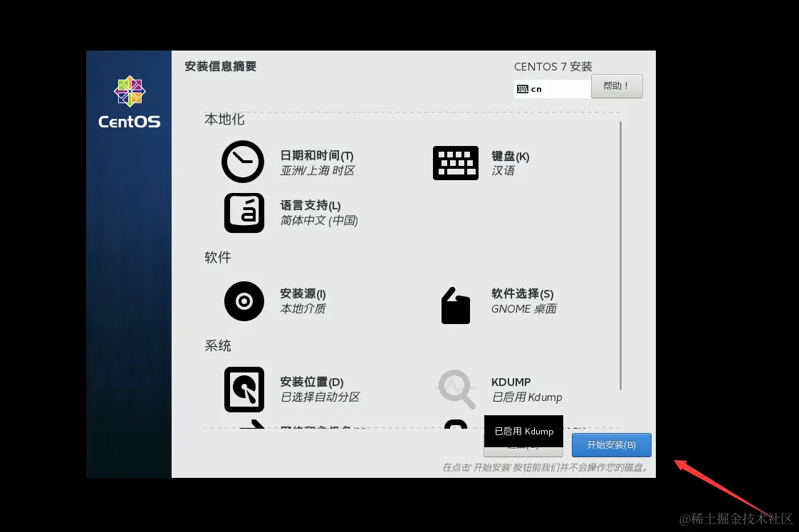Click the 帮助 (Help) button
The height and width of the screenshot is (532, 799).
click(617, 85)
